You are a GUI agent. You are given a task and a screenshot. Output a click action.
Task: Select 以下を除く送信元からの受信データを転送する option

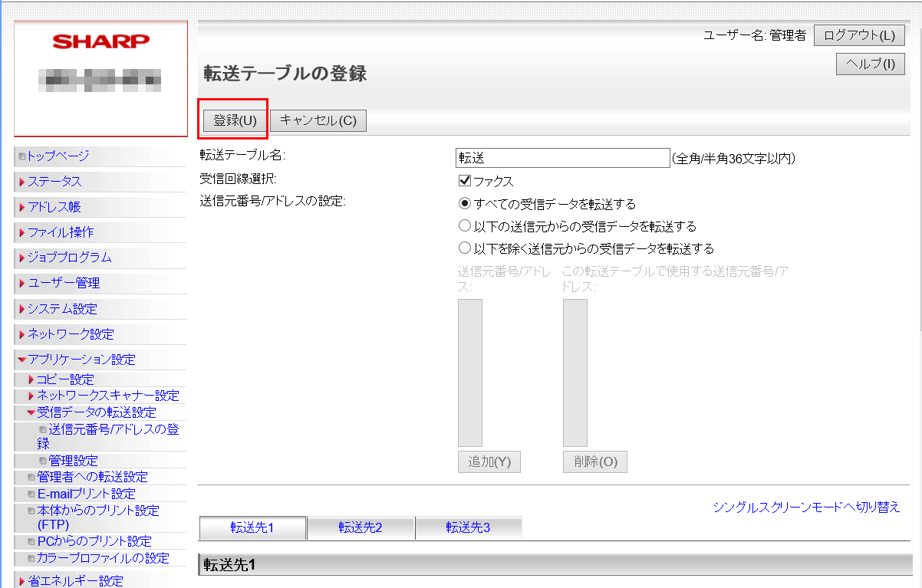pos(464,248)
